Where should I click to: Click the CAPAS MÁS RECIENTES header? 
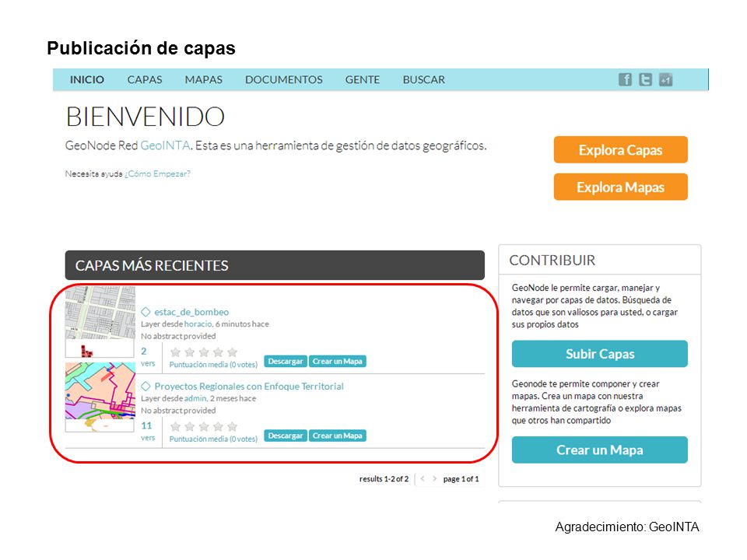tap(275, 265)
